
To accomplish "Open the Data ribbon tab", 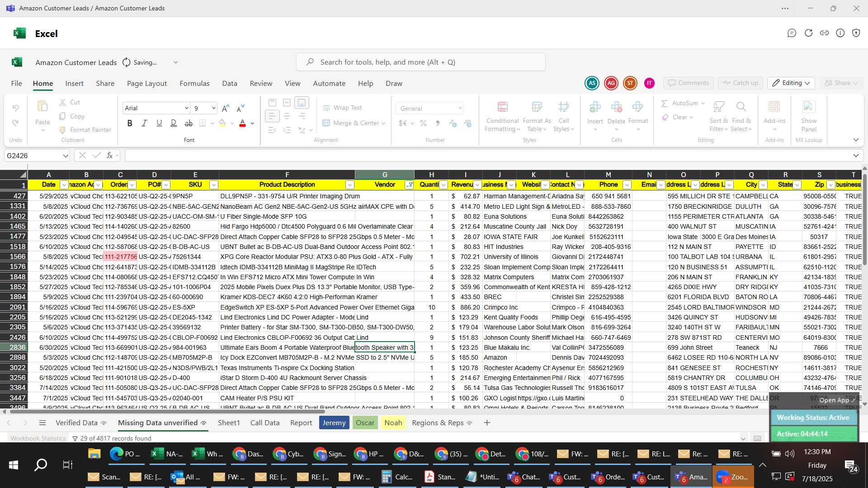I will 230,84.
